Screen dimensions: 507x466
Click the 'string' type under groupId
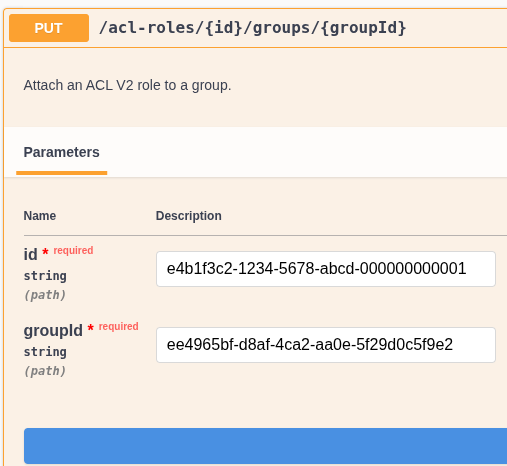45,352
